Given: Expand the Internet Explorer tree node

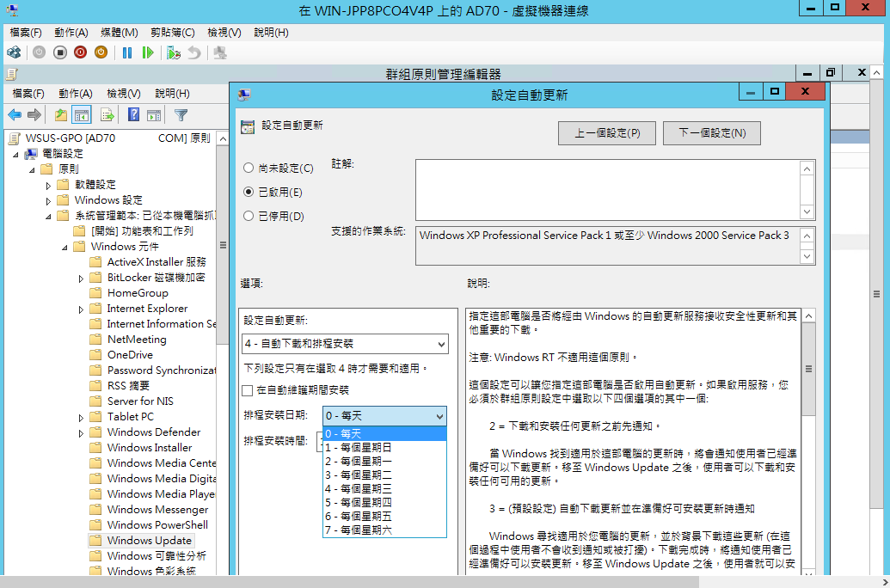Looking at the screenshot, I should point(81,309).
